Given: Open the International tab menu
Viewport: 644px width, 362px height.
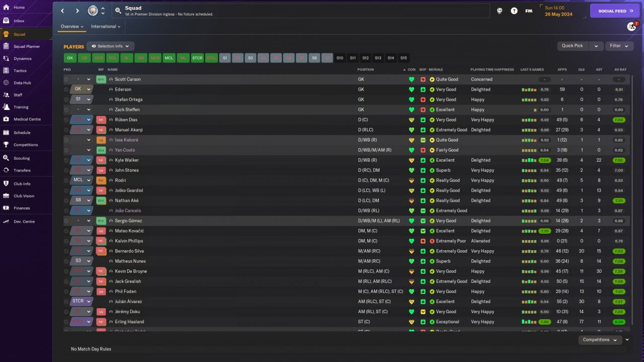Looking at the screenshot, I should coord(106,27).
